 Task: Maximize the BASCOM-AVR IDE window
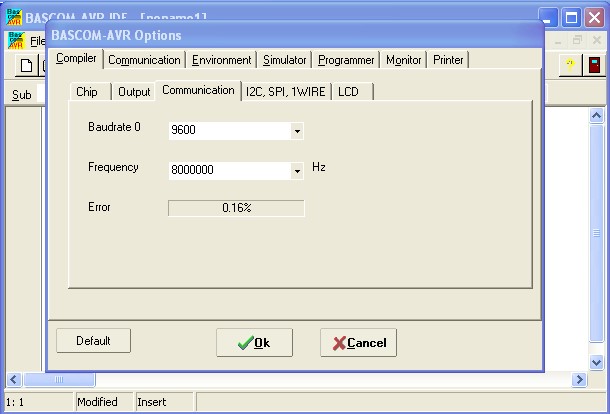pos(571,18)
